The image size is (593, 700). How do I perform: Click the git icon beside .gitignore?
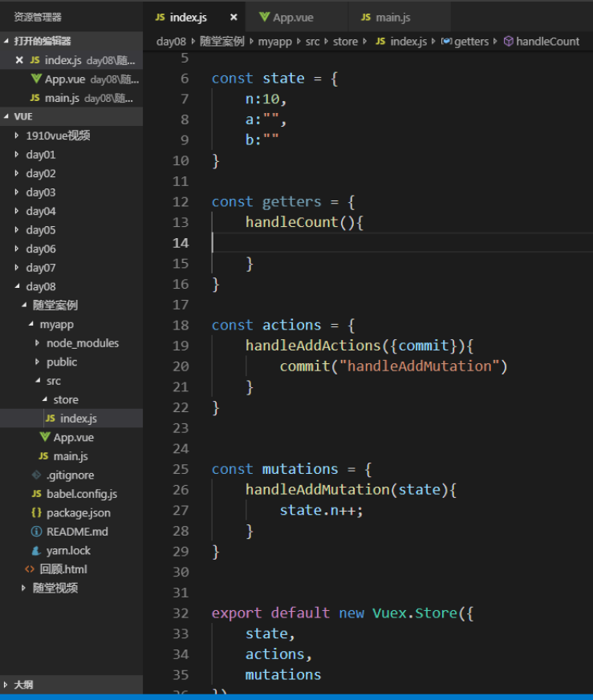36,475
